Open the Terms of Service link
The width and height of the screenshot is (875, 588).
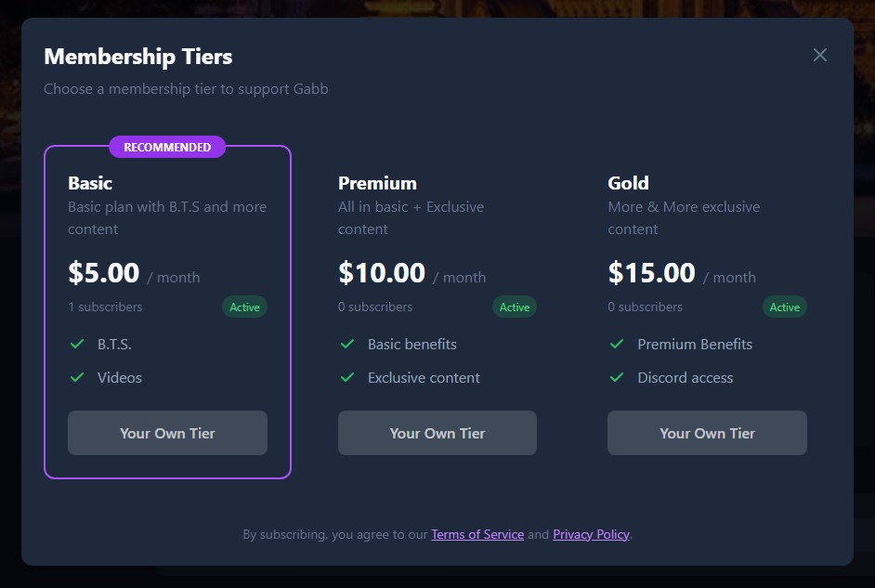[477, 534]
